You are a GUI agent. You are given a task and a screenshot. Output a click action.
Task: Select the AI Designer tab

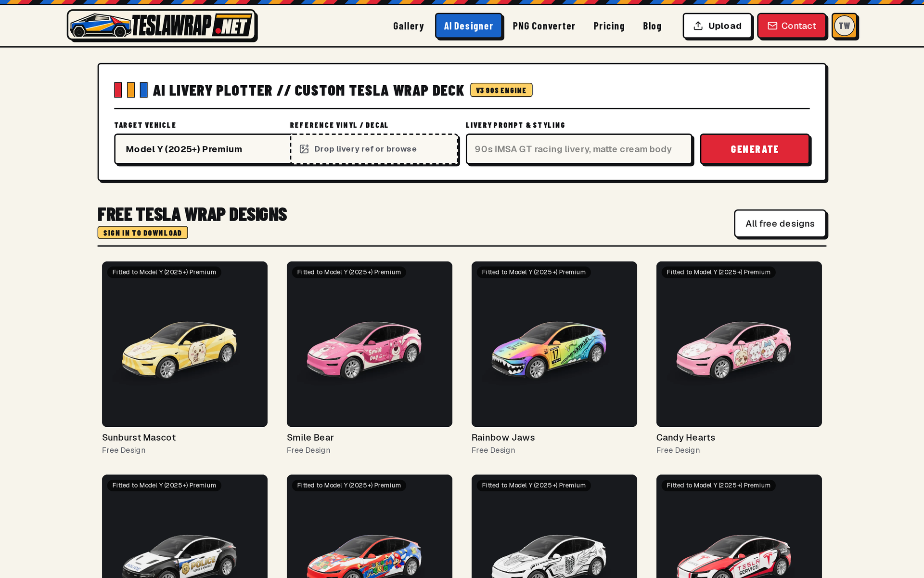(x=469, y=26)
